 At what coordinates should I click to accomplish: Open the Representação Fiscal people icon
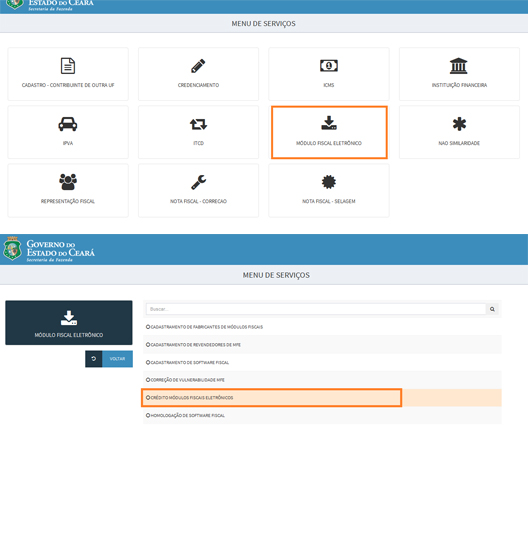coord(68,182)
